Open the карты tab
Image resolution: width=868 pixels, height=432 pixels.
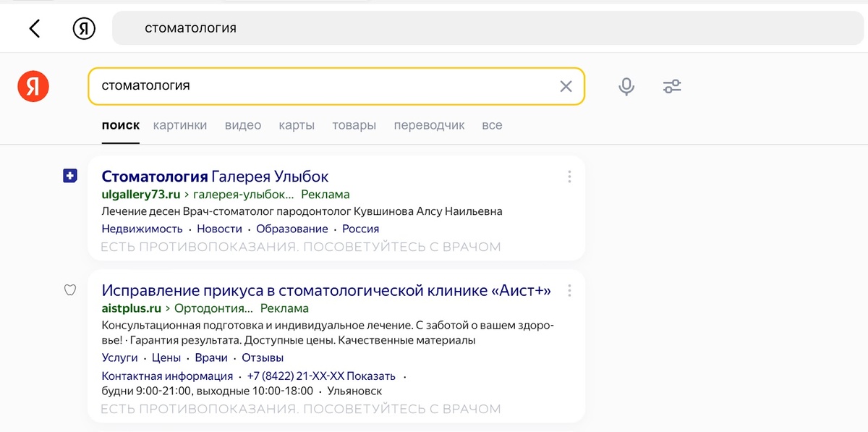pos(297,125)
